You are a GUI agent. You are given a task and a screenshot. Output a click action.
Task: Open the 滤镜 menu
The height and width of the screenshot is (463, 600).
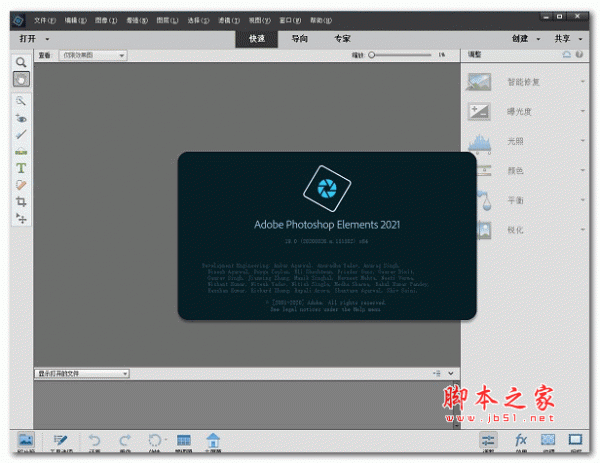pos(229,20)
